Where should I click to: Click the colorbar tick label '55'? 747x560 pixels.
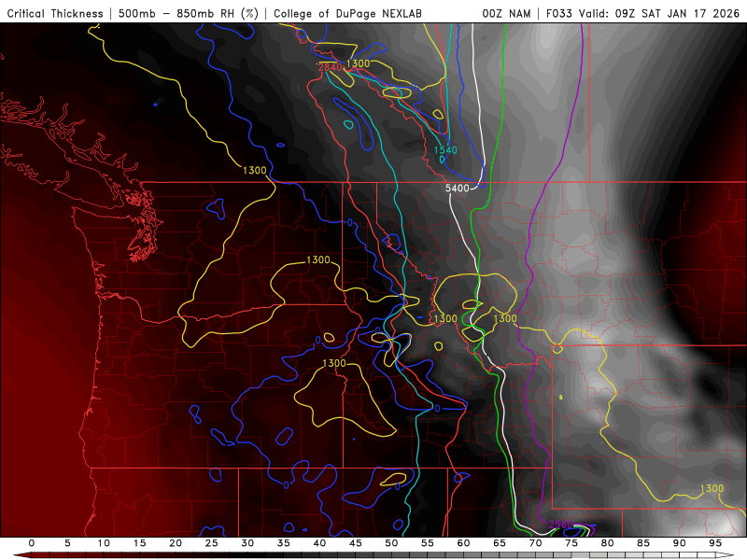428,543
